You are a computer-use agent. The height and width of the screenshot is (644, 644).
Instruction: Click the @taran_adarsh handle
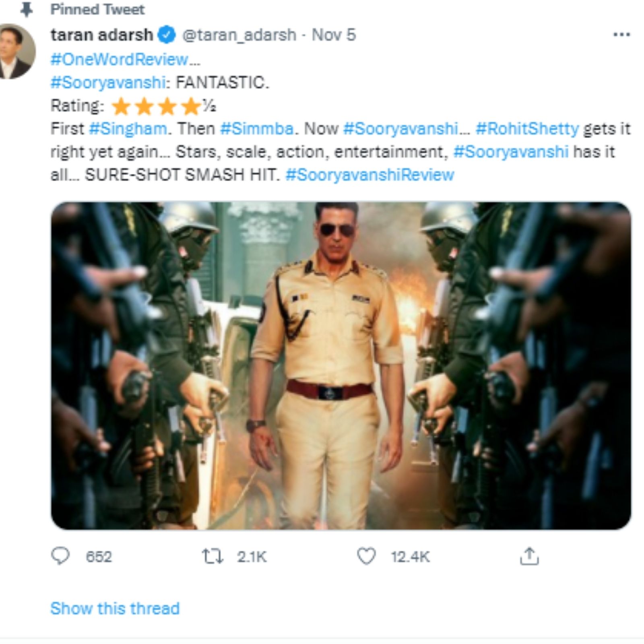tap(239, 35)
